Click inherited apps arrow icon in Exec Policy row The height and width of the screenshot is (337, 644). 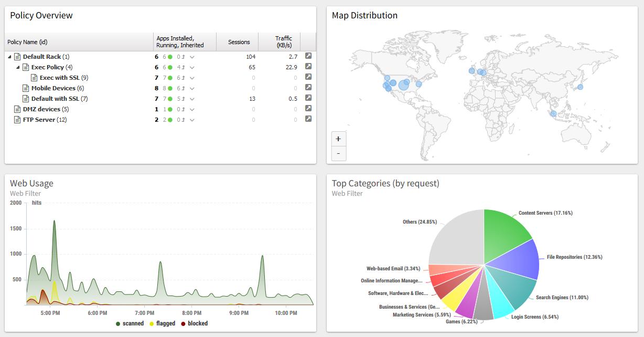point(184,67)
